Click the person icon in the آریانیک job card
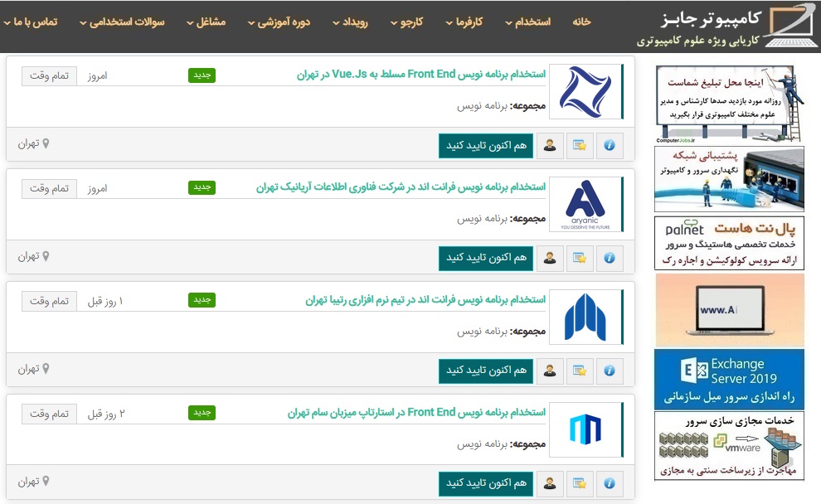Viewport: 821px width, 504px height. point(550,258)
